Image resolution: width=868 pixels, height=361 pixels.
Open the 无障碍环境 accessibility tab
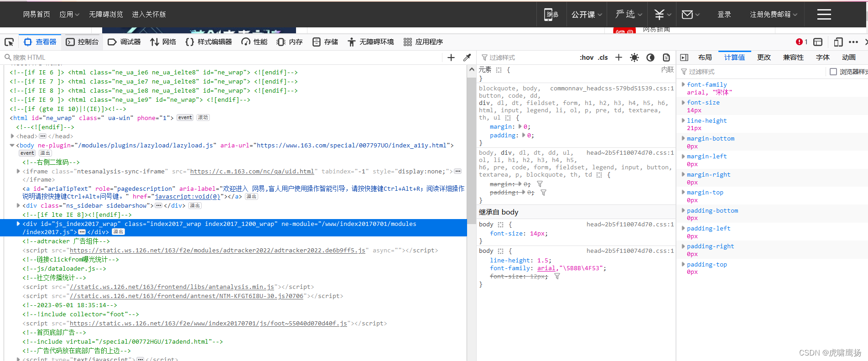point(370,42)
